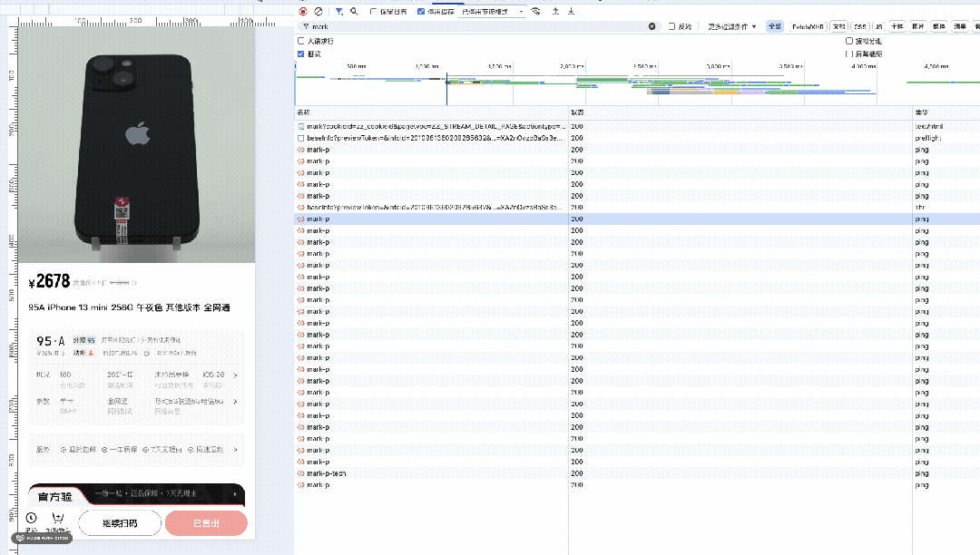The width and height of the screenshot is (980, 555).
Task: Open the footprint clock icon at bottom
Action: [31, 520]
